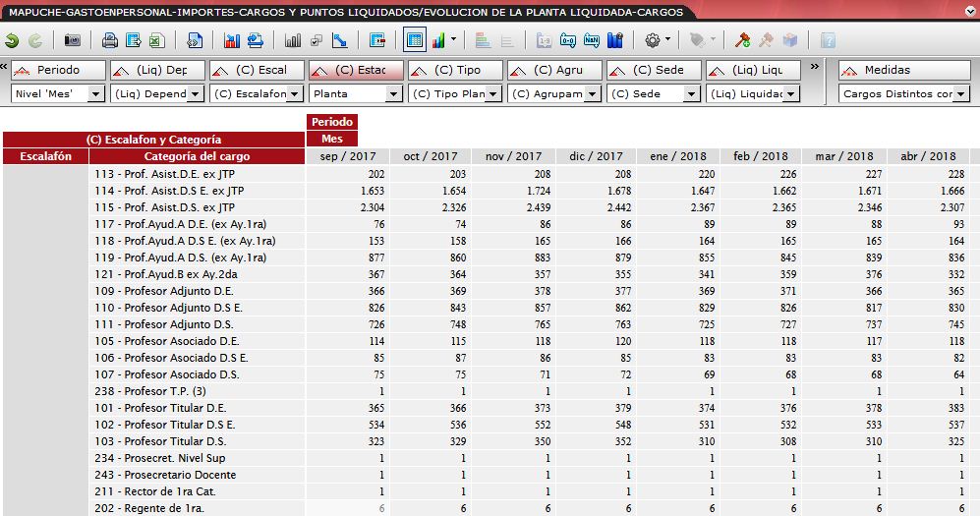The width and height of the screenshot is (980, 516).
Task: Click the green undo arrow icon
Action: click(12, 40)
